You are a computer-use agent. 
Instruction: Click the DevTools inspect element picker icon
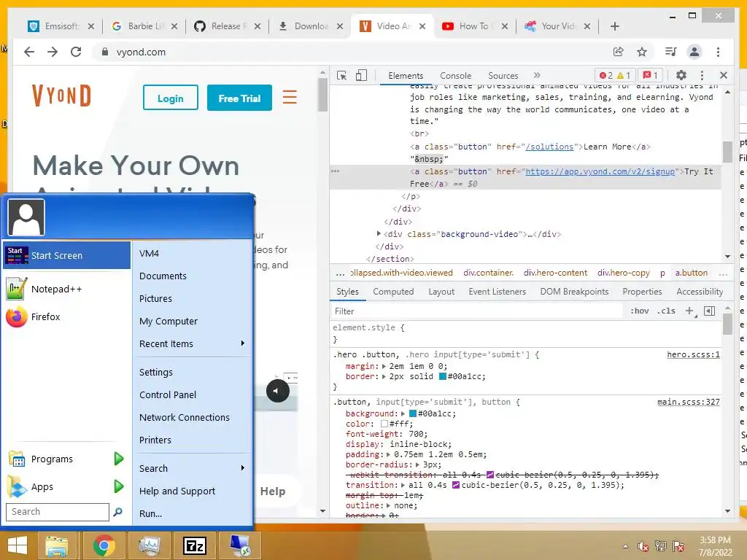click(341, 75)
